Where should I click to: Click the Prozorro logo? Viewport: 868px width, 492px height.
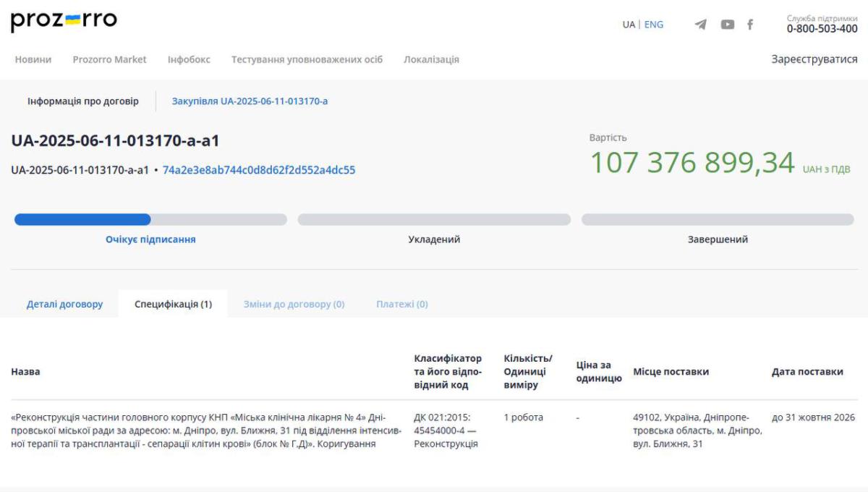click(x=64, y=21)
